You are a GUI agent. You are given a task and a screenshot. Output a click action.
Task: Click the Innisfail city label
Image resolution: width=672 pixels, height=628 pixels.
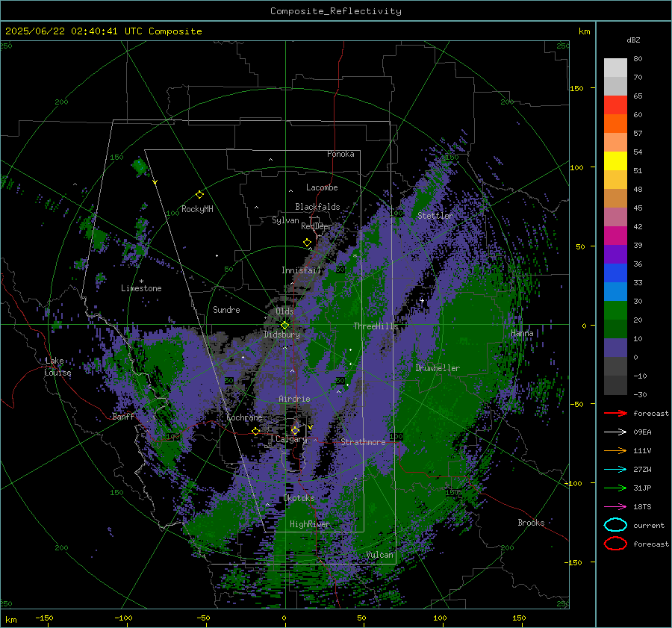click(302, 270)
